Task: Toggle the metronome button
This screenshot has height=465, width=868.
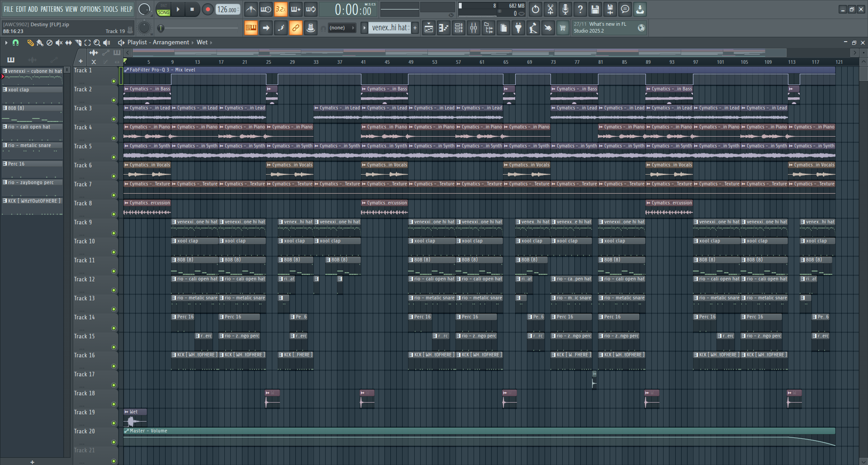Action: pos(251,9)
